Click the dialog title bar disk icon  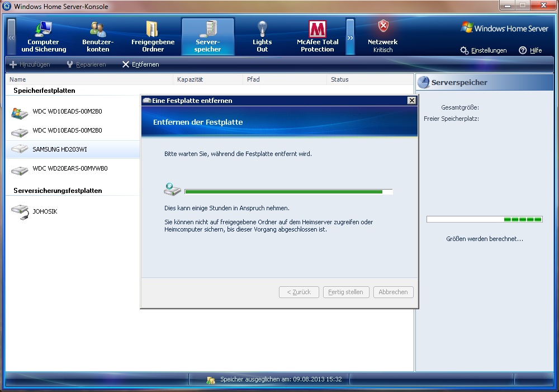(x=147, y=101)
